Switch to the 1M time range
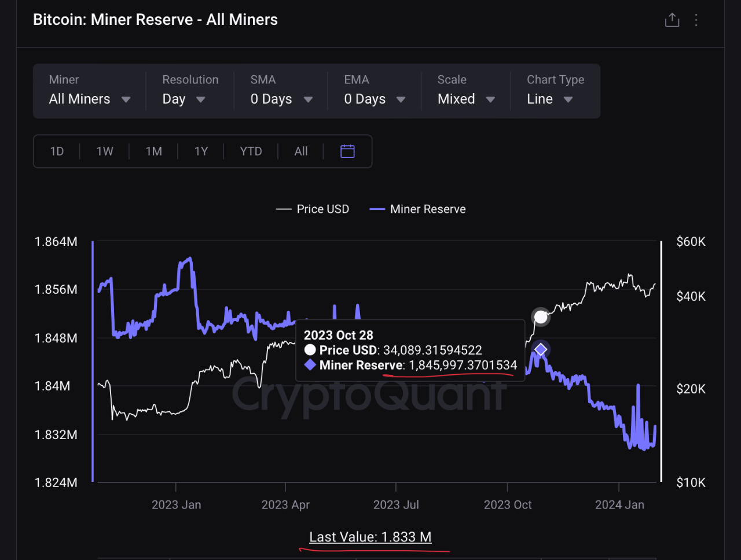The image size is (741, 560). pyautogui.click(x=153, y=152)
